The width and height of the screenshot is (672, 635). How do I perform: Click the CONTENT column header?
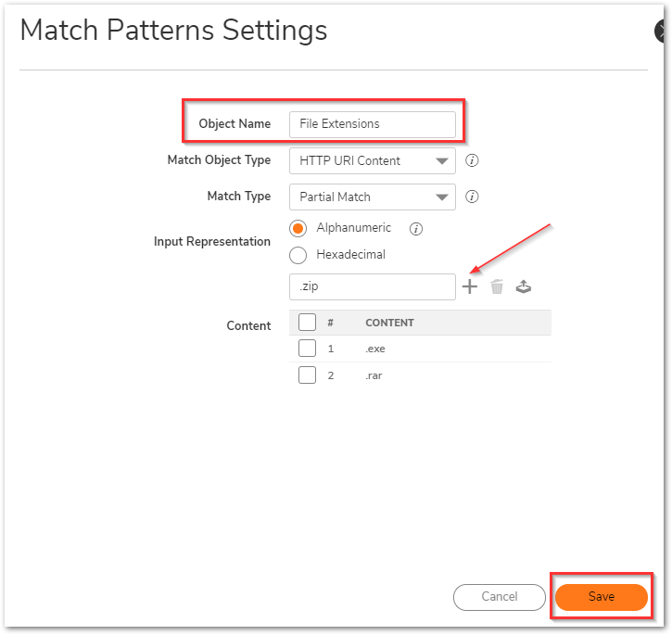point(389,323)
